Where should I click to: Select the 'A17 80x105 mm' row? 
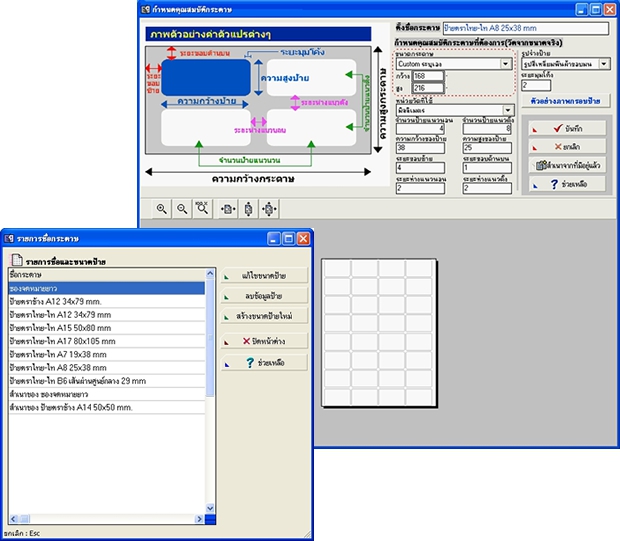coord(107,341)
